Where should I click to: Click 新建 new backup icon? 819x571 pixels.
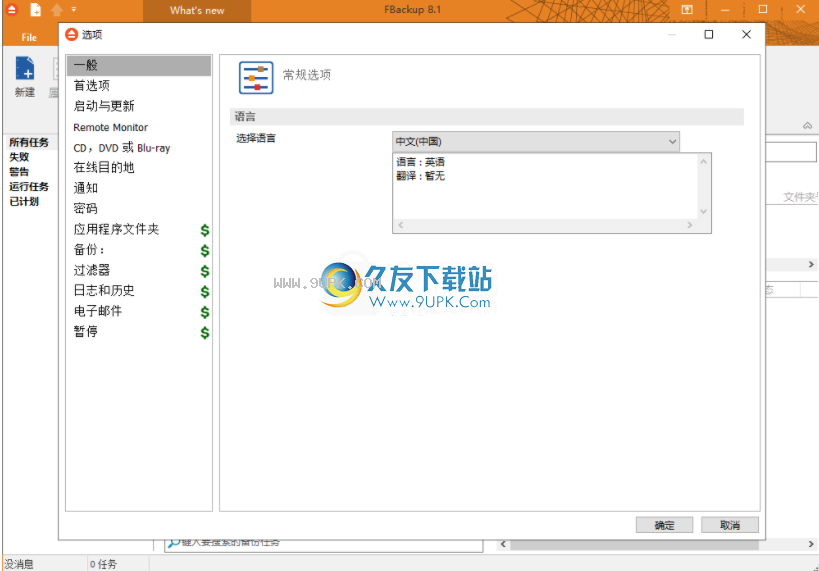[x=25, y=76]
